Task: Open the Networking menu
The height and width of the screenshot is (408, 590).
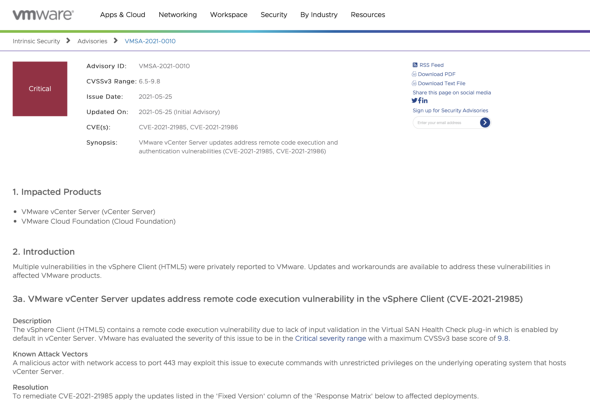Action: tap(178, 15)
